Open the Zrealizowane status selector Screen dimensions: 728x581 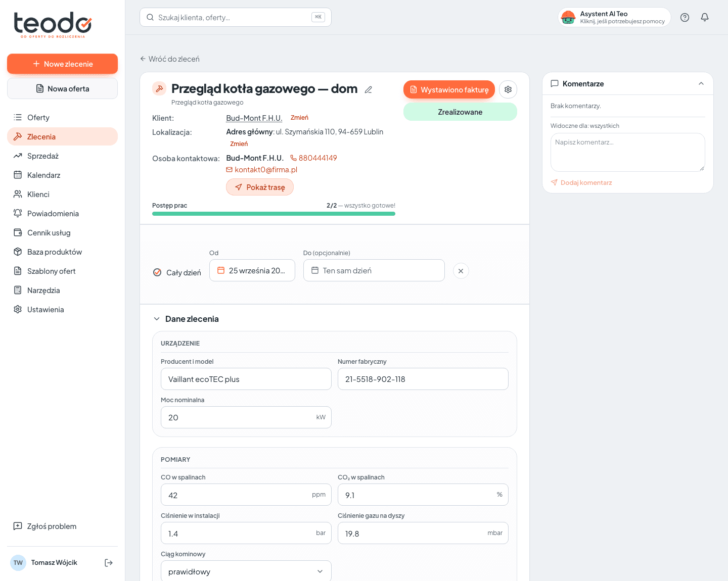tap(460, 112)
